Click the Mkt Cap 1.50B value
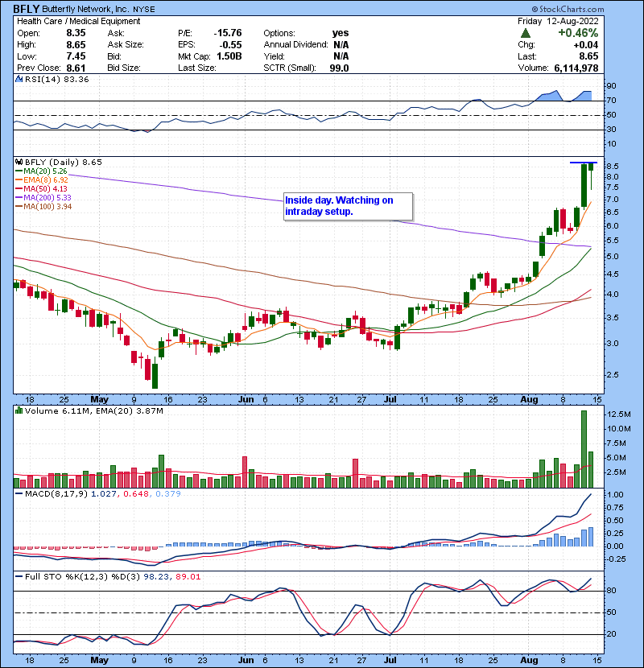644x668 pixels. point(229,56)
